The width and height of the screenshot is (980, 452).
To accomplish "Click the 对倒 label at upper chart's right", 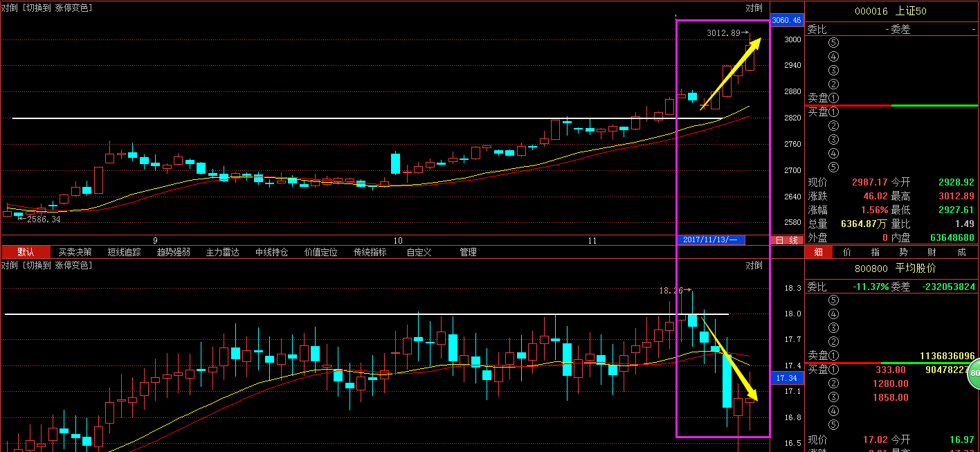I will click(x=754, y=8).
